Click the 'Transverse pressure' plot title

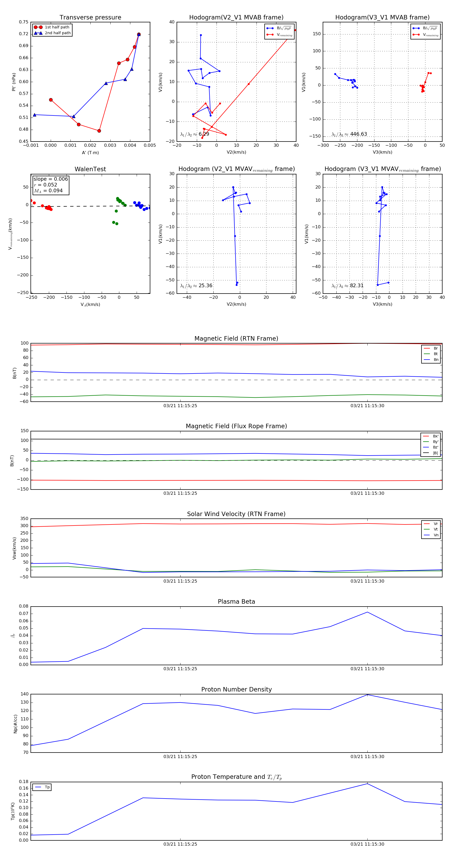[x=90, y=17]
